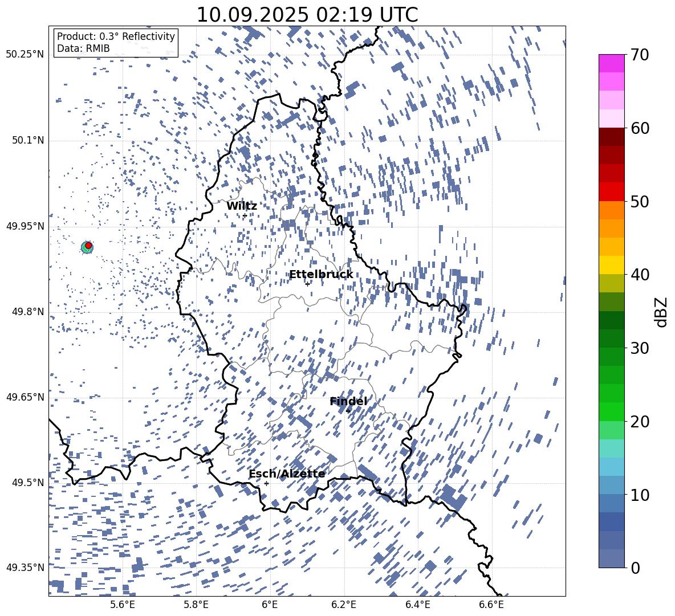This screenshot has height=616, width=675.
Task: Click the dark red colorbar segment below 60
Action: pos(611,137)
